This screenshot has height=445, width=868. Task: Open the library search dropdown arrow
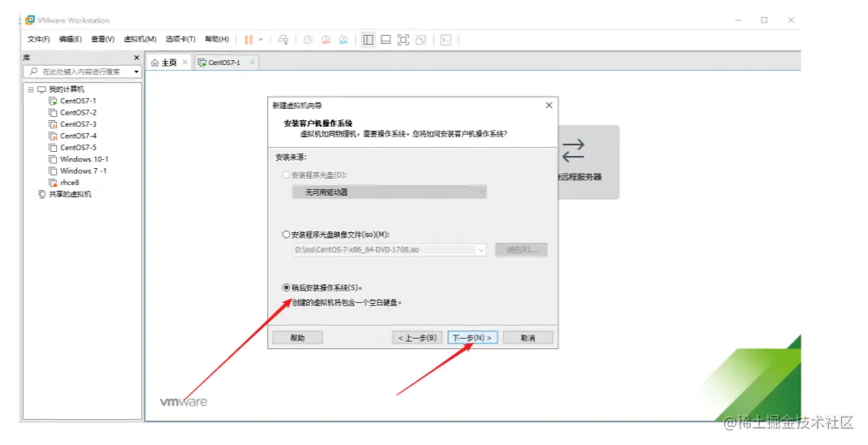[x=136, y=72]
